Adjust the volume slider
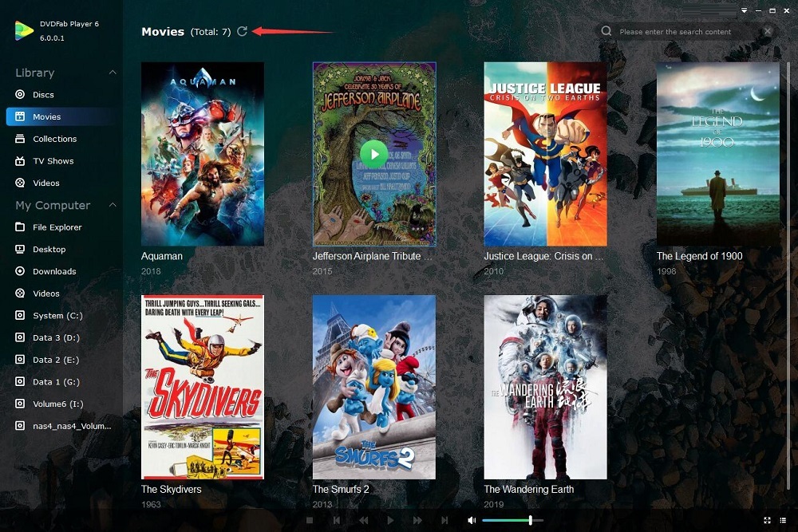798x532 pixels. (512, 520)
